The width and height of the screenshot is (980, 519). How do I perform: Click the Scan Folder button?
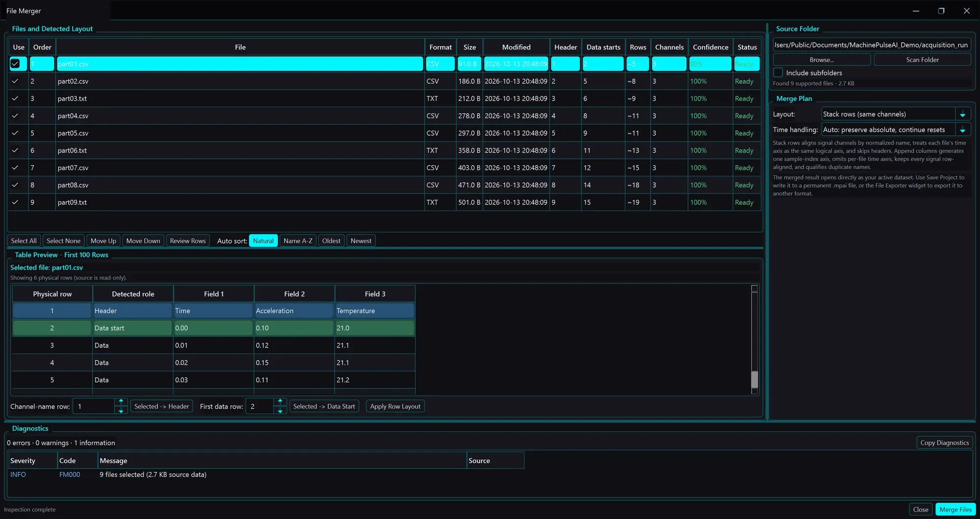922,59
